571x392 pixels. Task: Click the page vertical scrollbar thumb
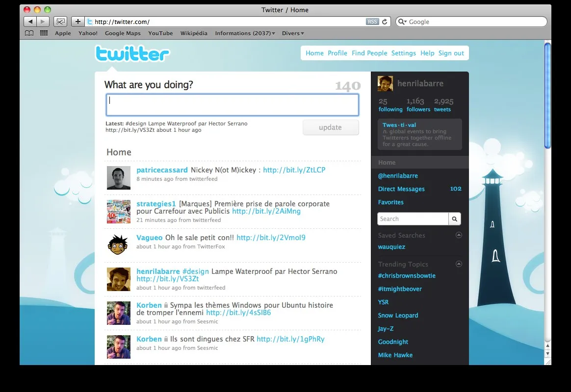coord(547,95)
